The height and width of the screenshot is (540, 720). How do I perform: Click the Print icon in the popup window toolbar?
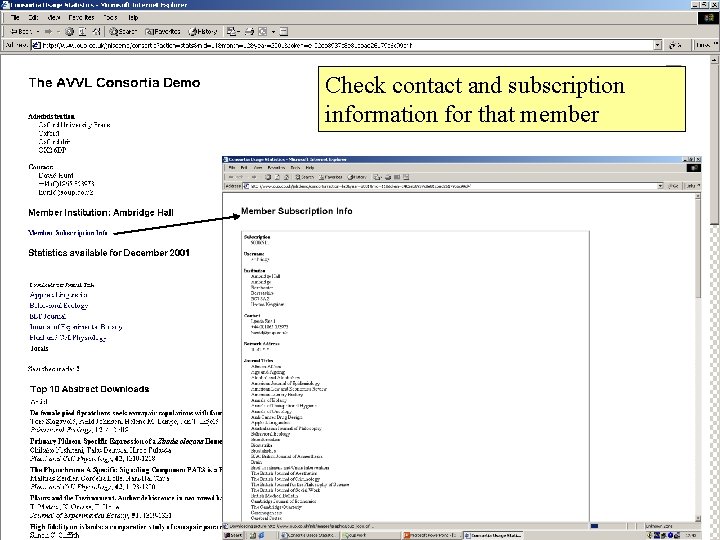(x=388, y=177)
